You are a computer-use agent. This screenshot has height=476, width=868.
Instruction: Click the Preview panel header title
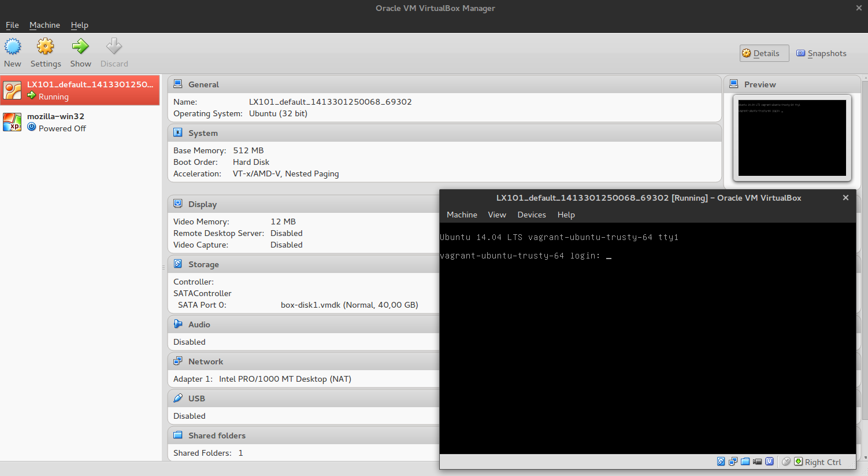pyautogui.click(x=760, y=84)
